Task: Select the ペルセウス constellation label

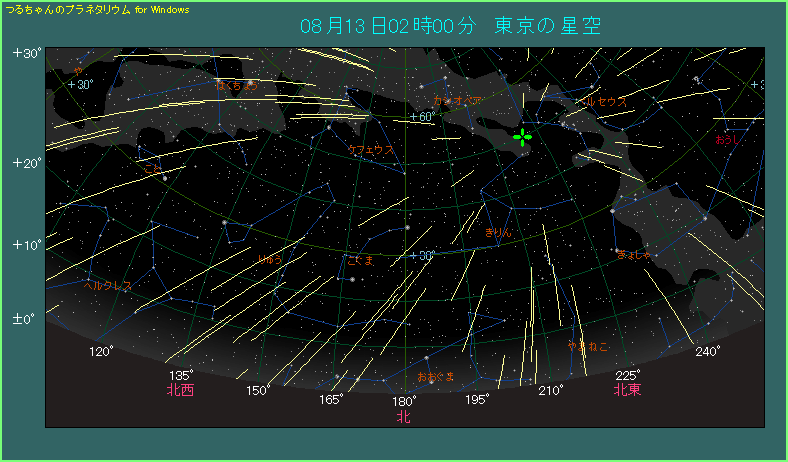Action: pyautogui.click(x=600, y=102)
